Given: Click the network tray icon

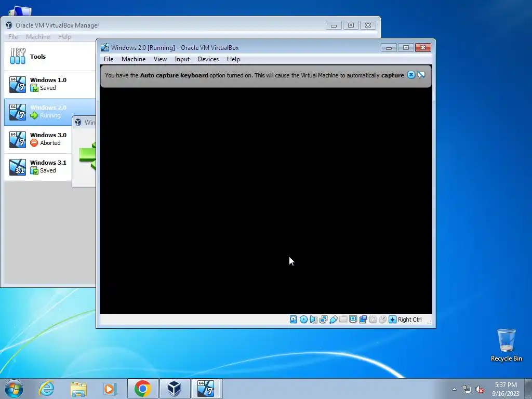Looking at the screenshot, I should pyautogui.click(x=467, y=389).
